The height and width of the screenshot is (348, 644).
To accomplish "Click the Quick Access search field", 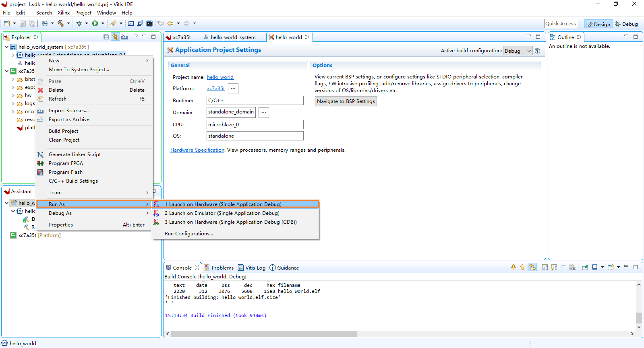I will [561, 24].
